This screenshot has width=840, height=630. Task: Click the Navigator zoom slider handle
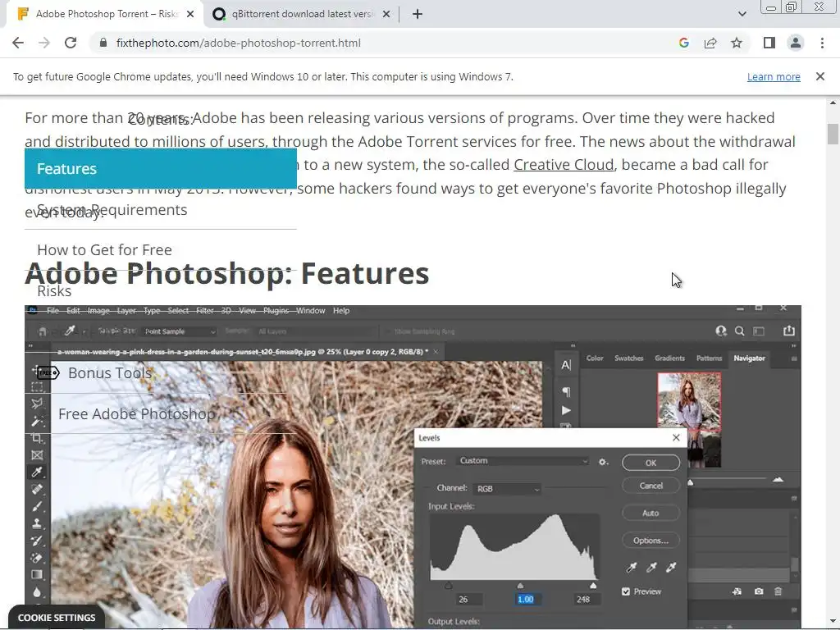click(x=691, y=482)
